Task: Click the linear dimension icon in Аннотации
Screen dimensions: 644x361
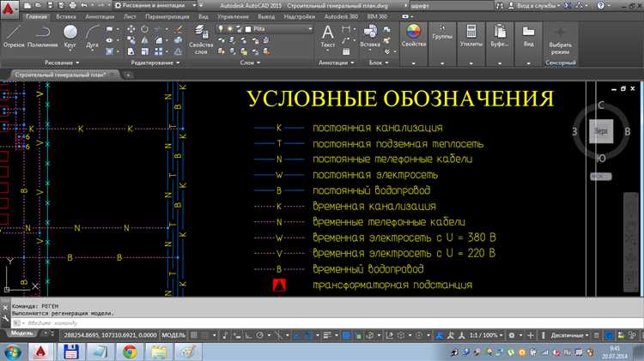Action: pyautogui.click(x=346, y=28)
